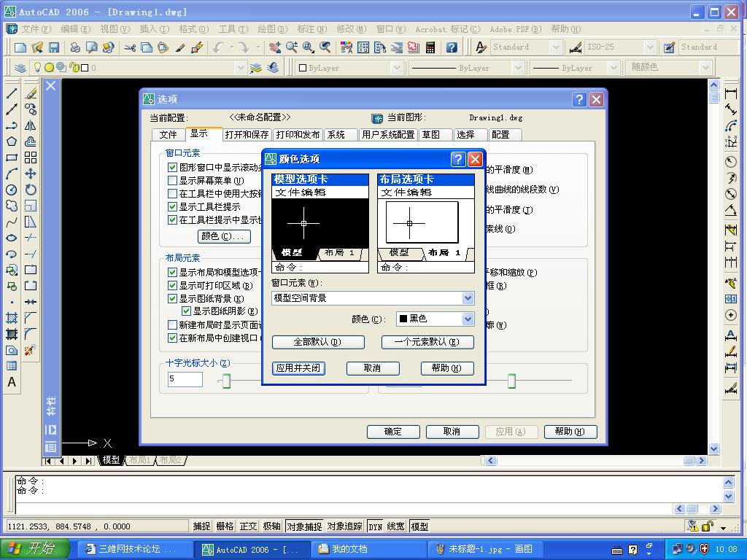Open the ByLayer lineweight dropdown
747x560 pixels.
click(x=614, y=68)
